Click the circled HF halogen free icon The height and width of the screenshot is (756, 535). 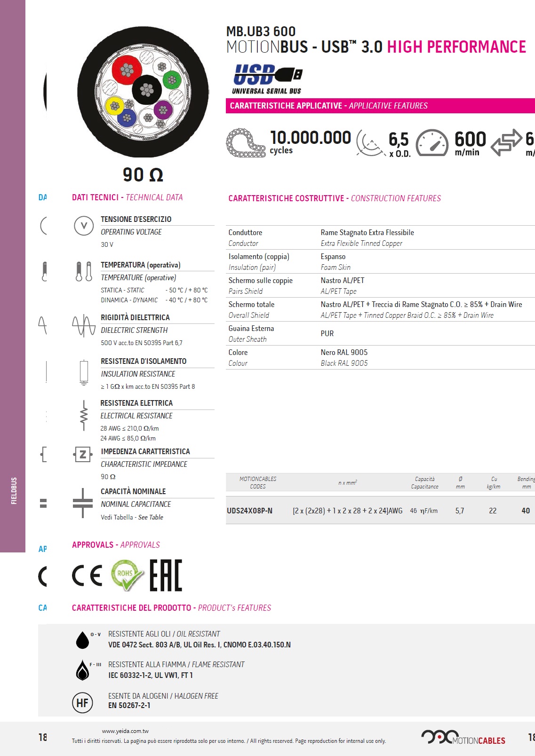(82, 702)
